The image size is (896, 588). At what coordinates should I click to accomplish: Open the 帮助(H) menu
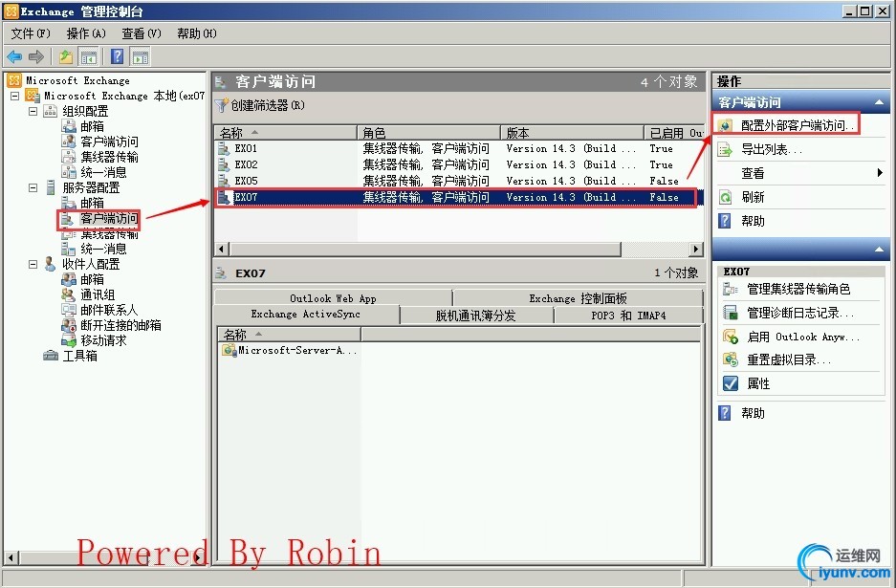pos(197,33)
